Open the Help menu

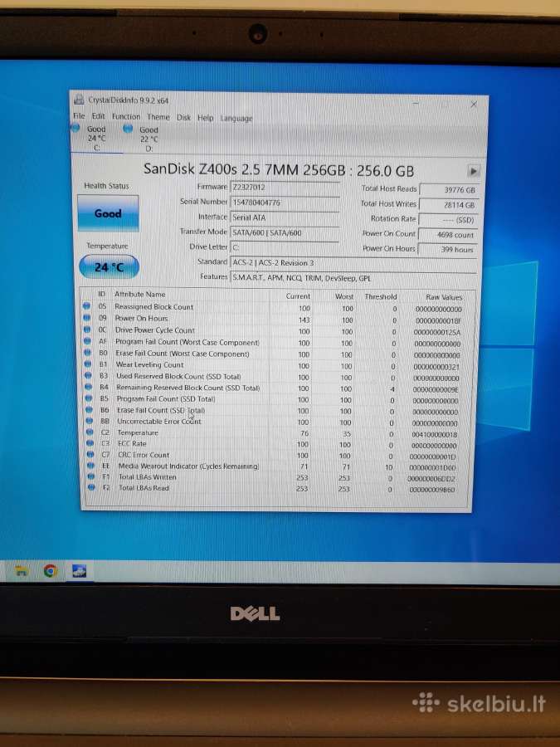pyautogui.click(x=205, y=118)
